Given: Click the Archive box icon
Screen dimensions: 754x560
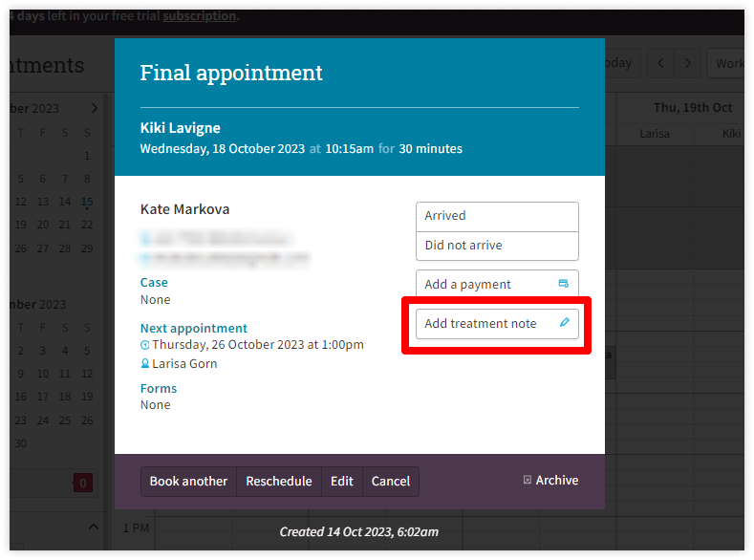Looking at the screenshot, I should (x=527, y=480).
